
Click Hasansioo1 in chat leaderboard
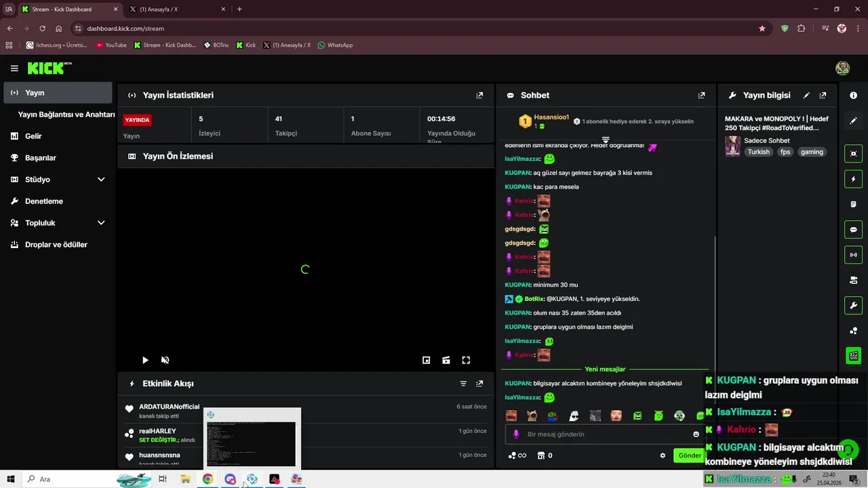551,117
